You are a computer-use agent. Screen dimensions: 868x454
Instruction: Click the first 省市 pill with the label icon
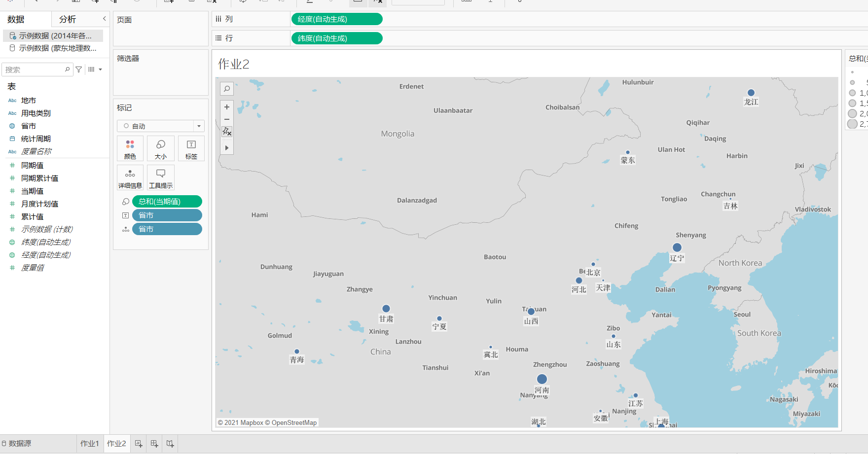click(x=167, y=215)
